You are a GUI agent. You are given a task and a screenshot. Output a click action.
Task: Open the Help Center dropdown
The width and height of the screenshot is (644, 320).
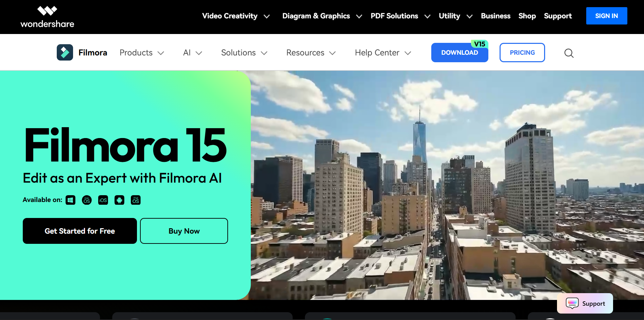[383, 53]
